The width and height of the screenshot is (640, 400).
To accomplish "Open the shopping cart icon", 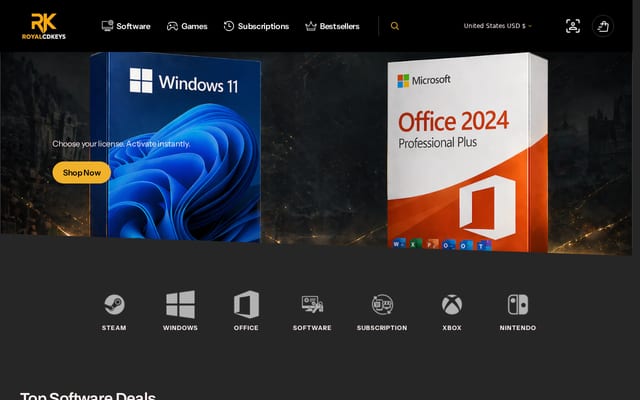I will pos(603,26).
